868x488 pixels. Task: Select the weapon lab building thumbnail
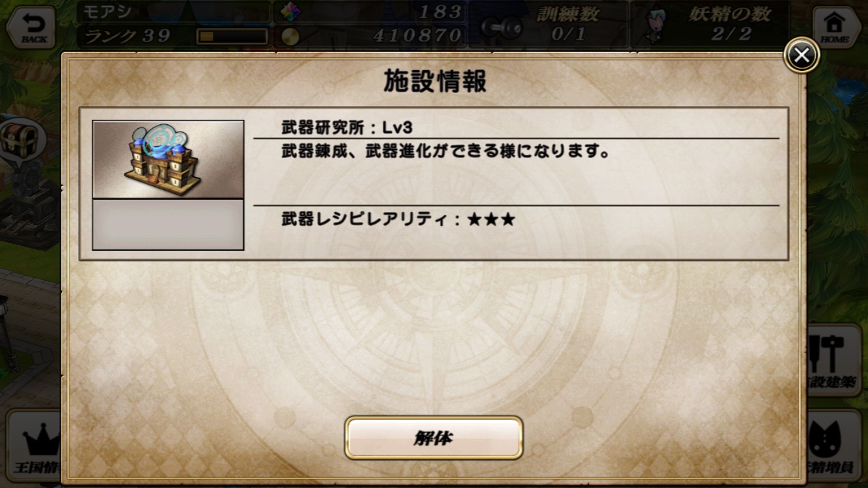coord(168,159)
